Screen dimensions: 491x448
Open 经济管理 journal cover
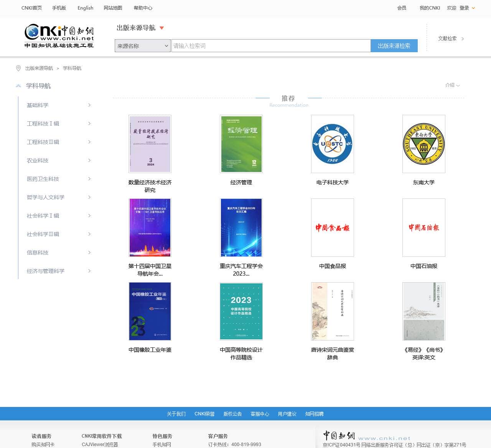pyautogui.click(x=241, y=144)
